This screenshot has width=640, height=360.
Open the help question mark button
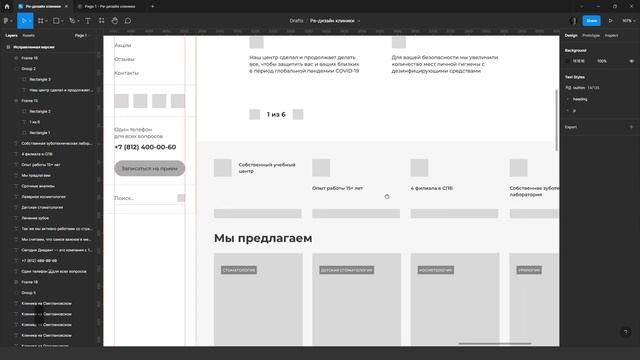(x=625, y=332)
